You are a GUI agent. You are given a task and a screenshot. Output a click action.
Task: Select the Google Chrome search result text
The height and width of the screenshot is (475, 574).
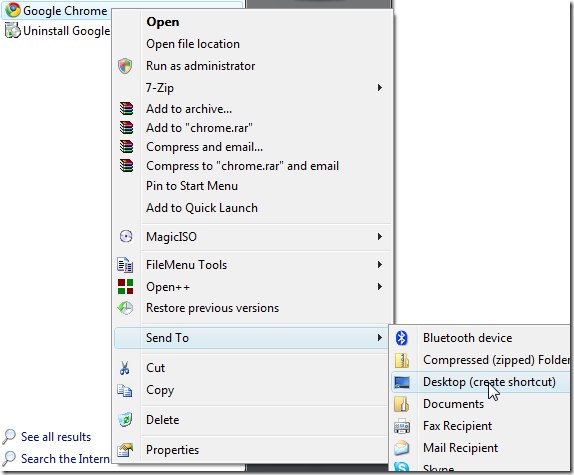click(65, 11)
